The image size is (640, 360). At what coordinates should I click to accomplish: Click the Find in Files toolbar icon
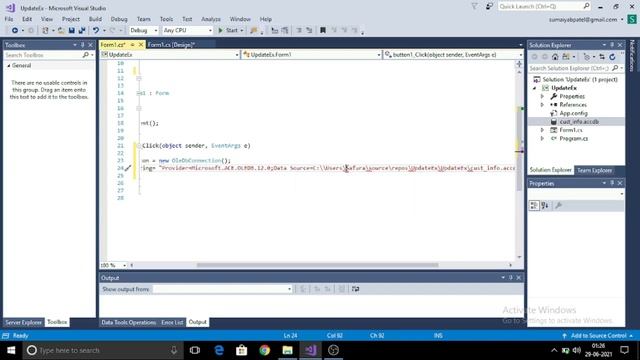254,30
